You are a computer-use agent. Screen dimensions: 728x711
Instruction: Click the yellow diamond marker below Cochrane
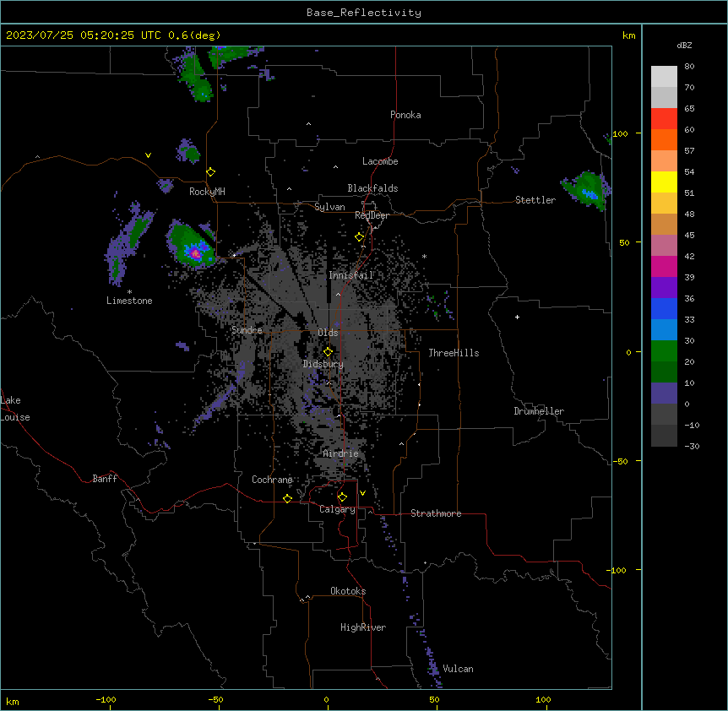coord(287,498)
